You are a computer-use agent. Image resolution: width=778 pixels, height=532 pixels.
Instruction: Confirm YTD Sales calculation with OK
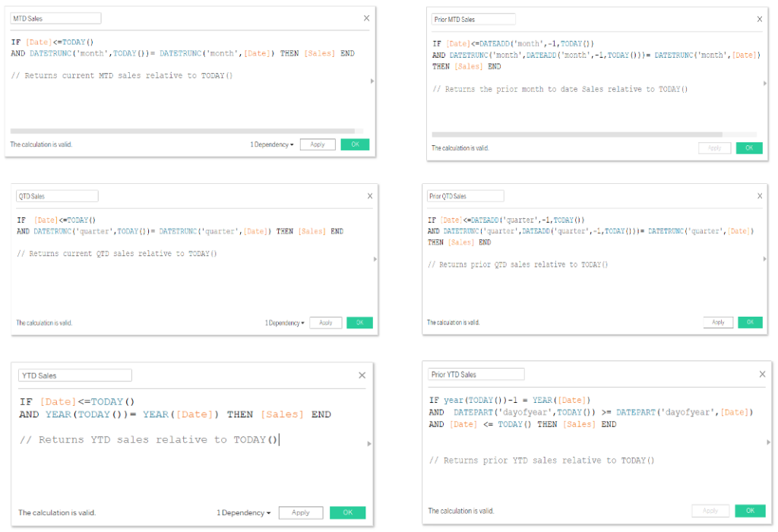click(348, 513)
